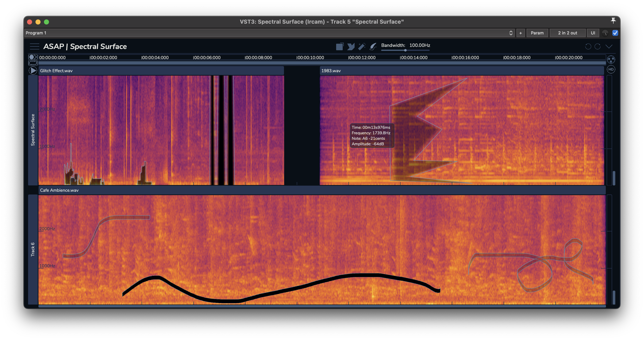Toggle HD mode button

coord(611,69)
